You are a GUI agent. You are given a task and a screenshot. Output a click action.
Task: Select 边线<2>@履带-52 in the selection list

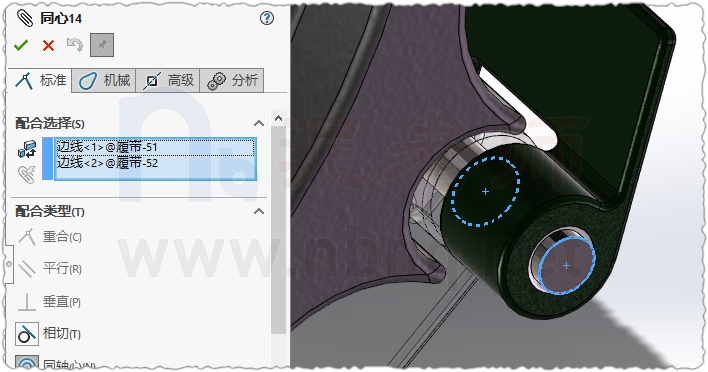click(x=155, y=163)
